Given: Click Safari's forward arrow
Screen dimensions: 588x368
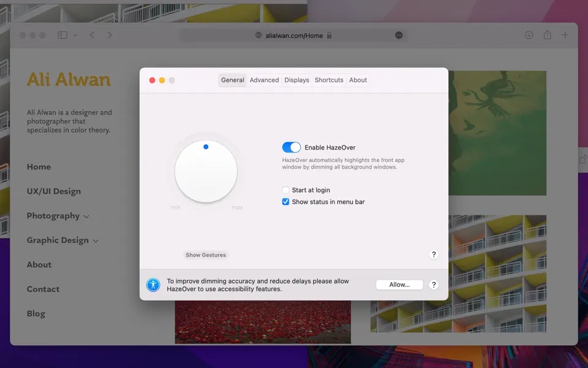Looking at the screenshot, I should coord(110,35).
